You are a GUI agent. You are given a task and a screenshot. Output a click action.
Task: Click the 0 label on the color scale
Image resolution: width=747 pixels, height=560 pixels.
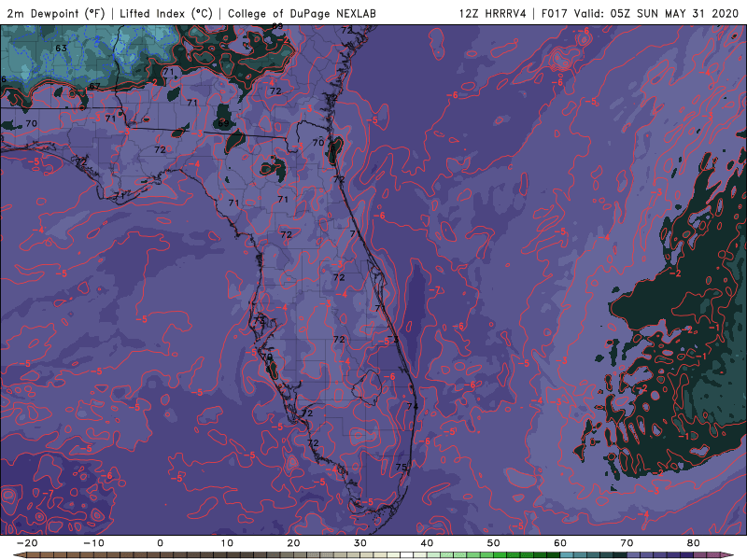point(160,543)
